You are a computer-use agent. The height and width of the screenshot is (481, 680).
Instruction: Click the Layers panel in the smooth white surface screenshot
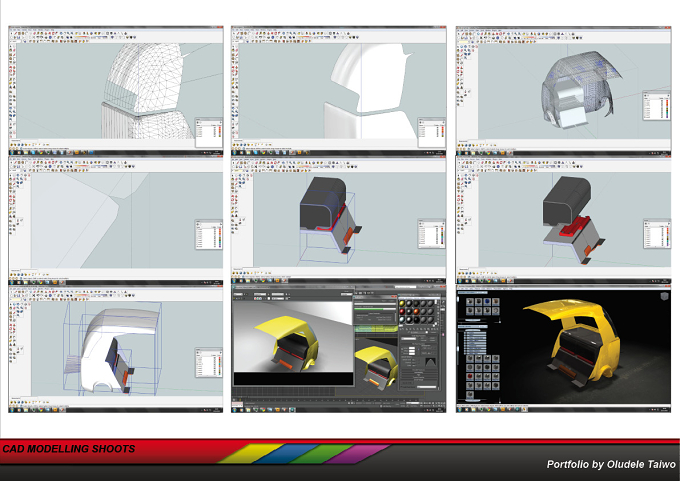click(432, 133)
